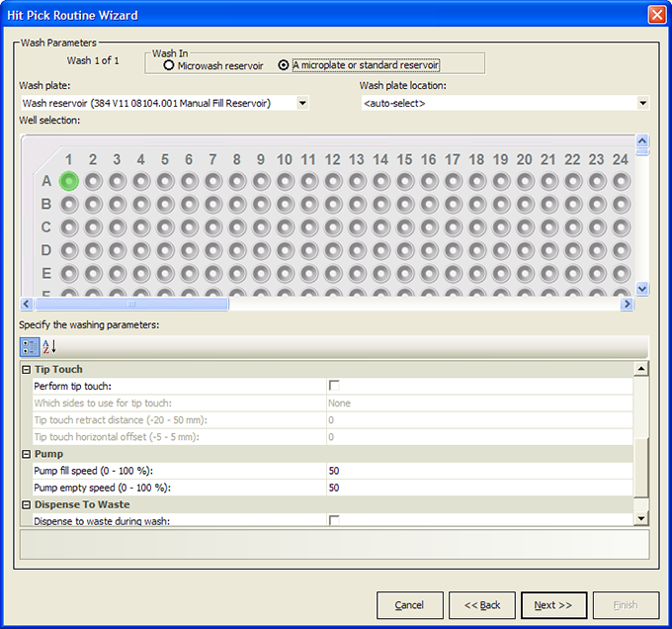Choose well D10 in plate grid
The width and height of the screenshot is (672, 629).
coord(285,251)
